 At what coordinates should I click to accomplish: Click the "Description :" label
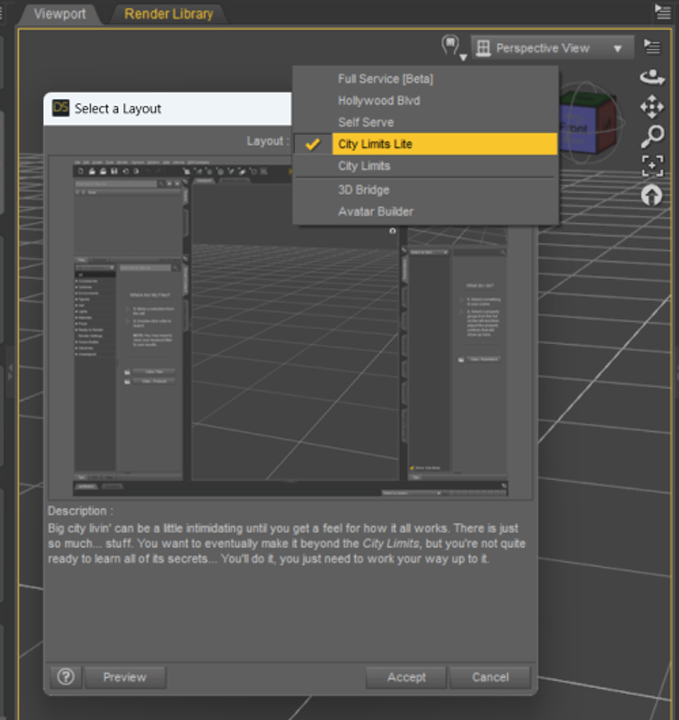[80, 511]
